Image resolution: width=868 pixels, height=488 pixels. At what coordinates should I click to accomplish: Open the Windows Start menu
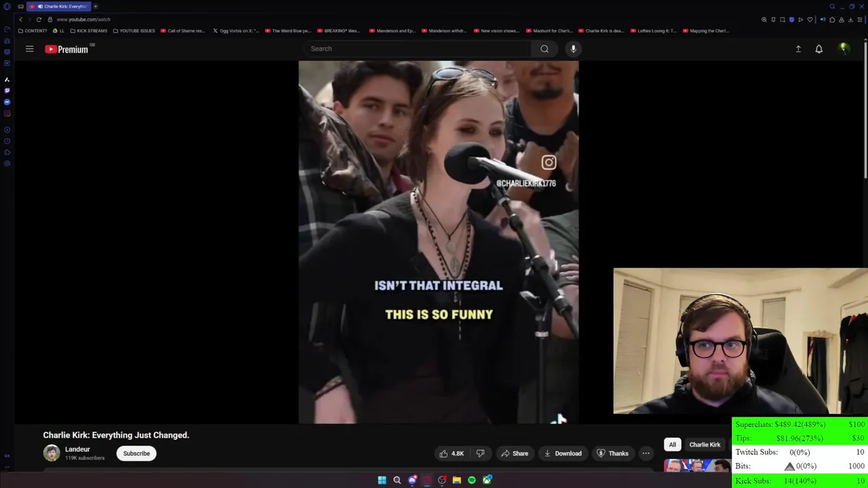[382, 481]
